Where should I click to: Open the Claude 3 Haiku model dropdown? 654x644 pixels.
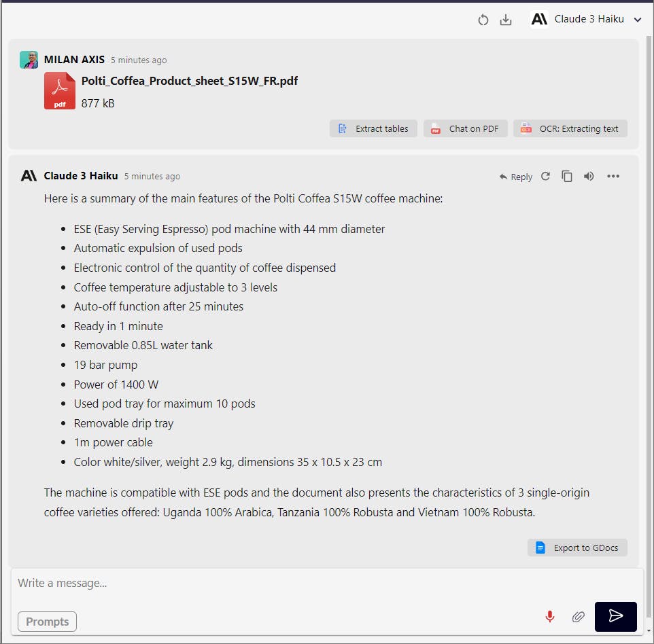click(586, 19)
